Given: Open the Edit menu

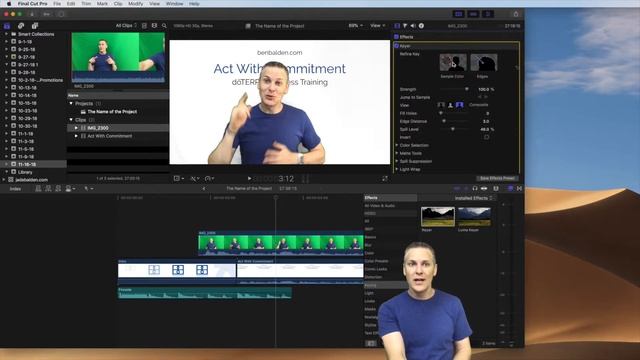Looking at the screenshot, I should tap(71, 3).
